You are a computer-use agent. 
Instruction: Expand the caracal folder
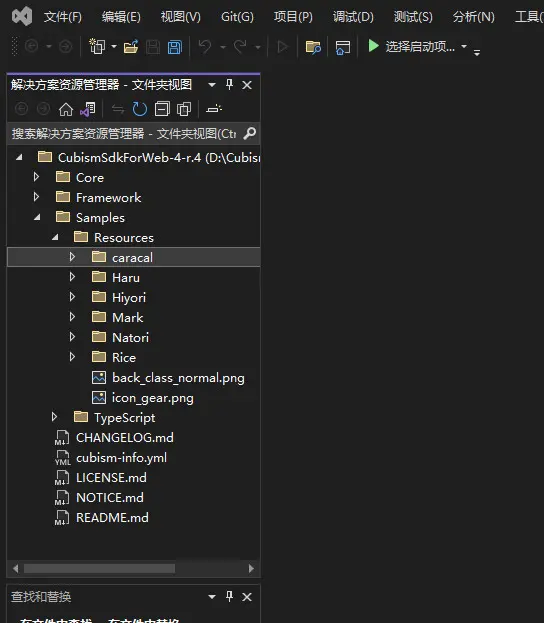click(x=72, y=256)
